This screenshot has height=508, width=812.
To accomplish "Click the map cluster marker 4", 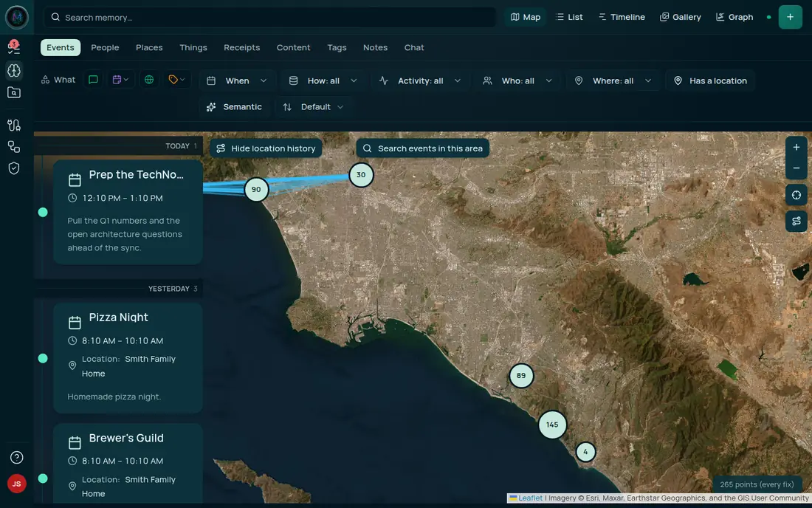I will click(585, 452).
